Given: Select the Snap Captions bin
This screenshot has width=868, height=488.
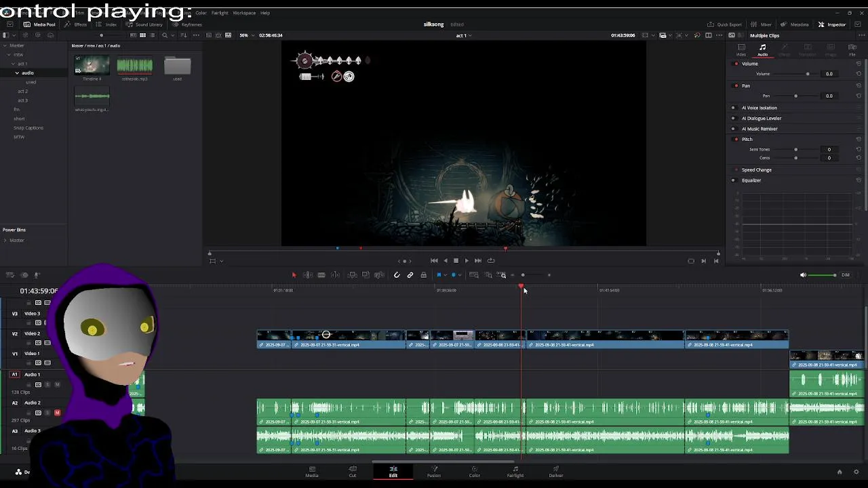Looking at the screenshot, I should pos(28,128).
